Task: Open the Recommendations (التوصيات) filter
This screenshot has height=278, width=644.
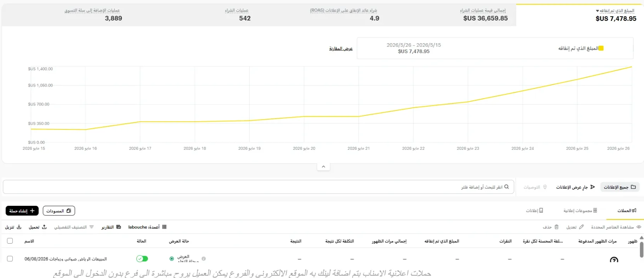Action: [535, 187]
